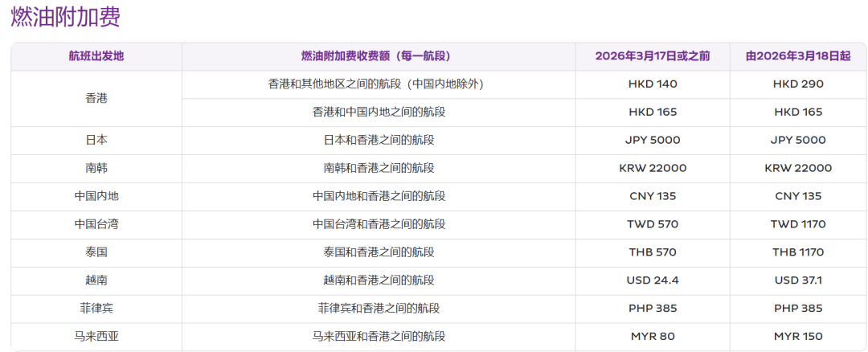Select the 菲律宾和香港之间的航段 route cell
Image resolution: width=868 pixels, height=352 pixels.
[x=379, y=309]
